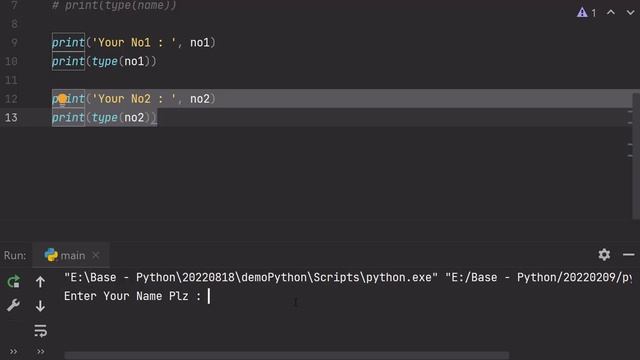Click the warning indicator showing 1
The height and width of the screenshot is (360, 640).
coord(587,13)
